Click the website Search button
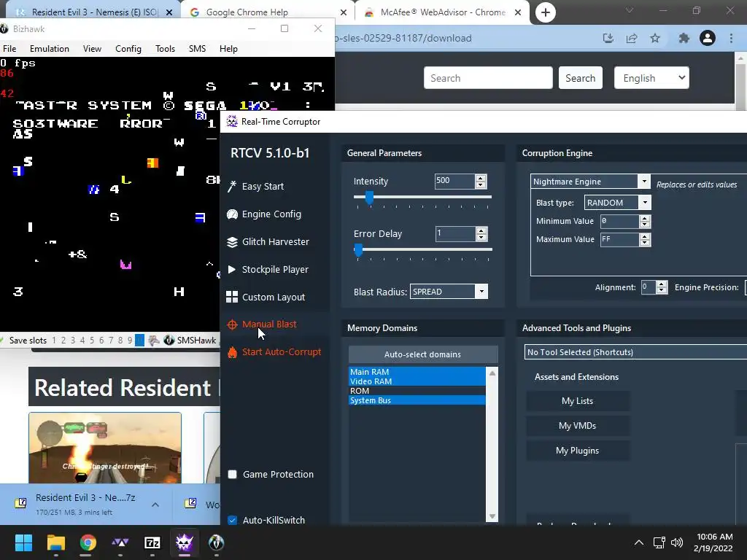 (580, 77)
